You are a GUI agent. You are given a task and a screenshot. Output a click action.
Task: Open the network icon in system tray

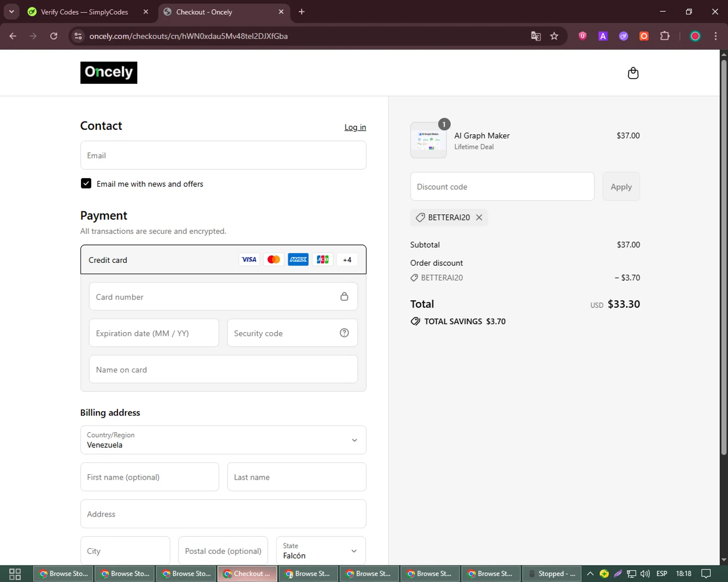[x=631, y=574]
